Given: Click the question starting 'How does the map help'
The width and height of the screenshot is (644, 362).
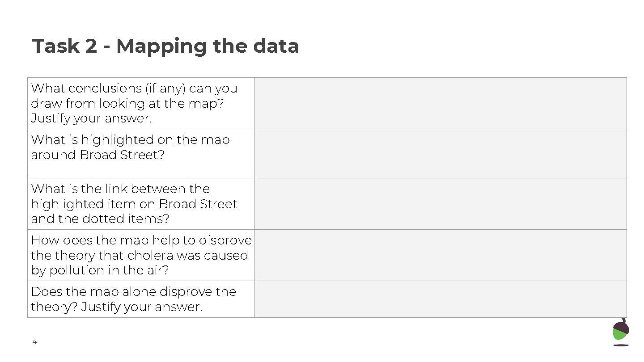Looking at the screenshot, I should [141, 255].
